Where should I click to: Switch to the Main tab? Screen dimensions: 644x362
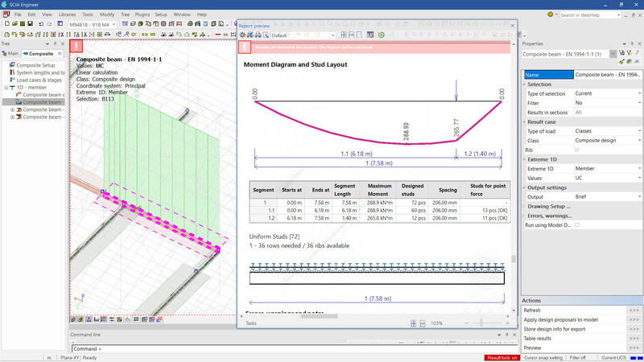pos(10,53)
